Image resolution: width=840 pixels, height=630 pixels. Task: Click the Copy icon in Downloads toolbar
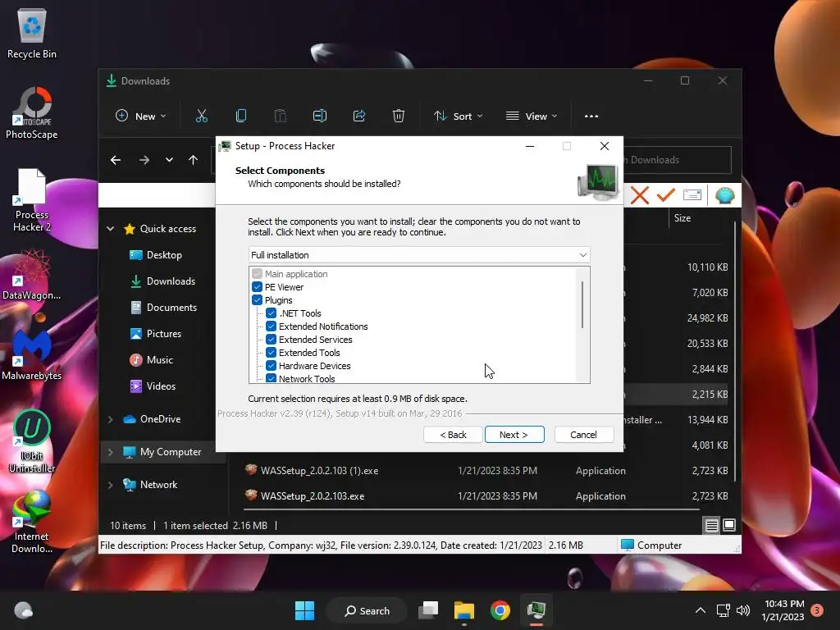click(241, 116)
